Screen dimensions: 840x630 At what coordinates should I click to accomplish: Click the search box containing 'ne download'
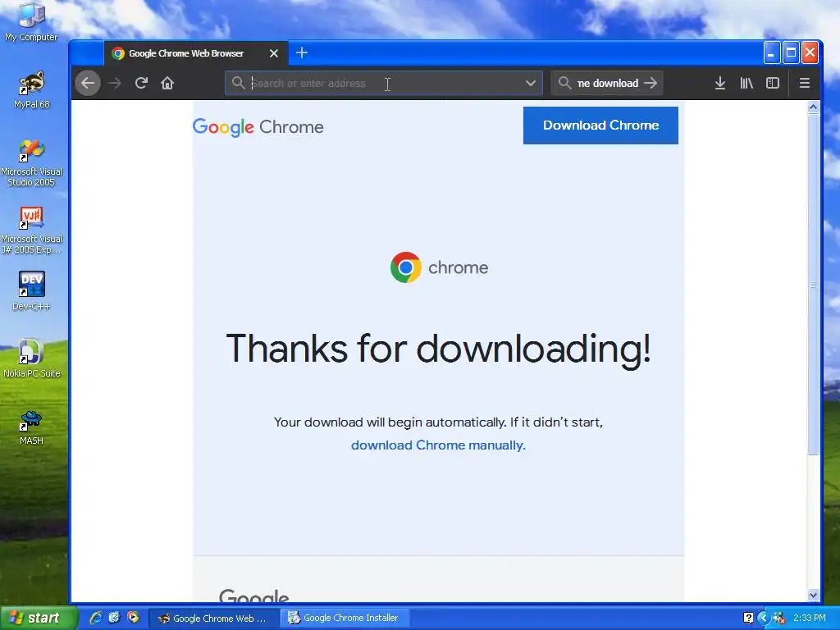pos(607,83)
